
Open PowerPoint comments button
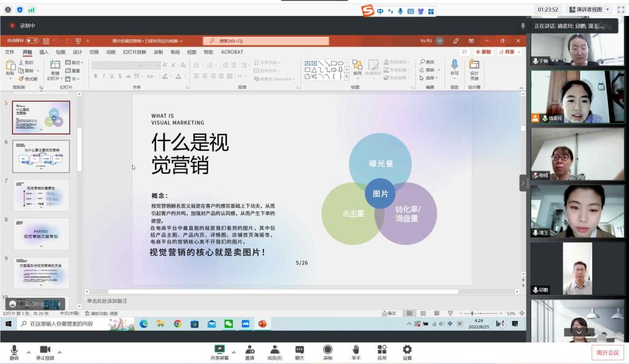click(x=464, y=52)
